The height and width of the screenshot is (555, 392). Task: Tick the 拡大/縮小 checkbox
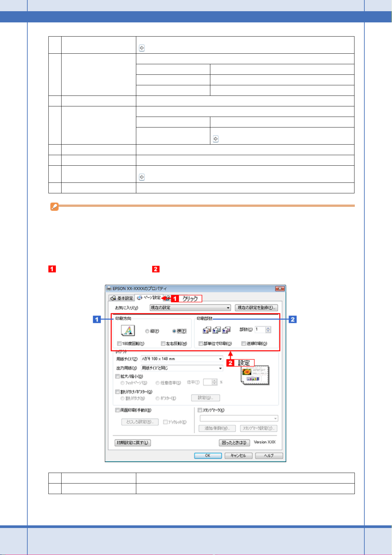point(118,376)
